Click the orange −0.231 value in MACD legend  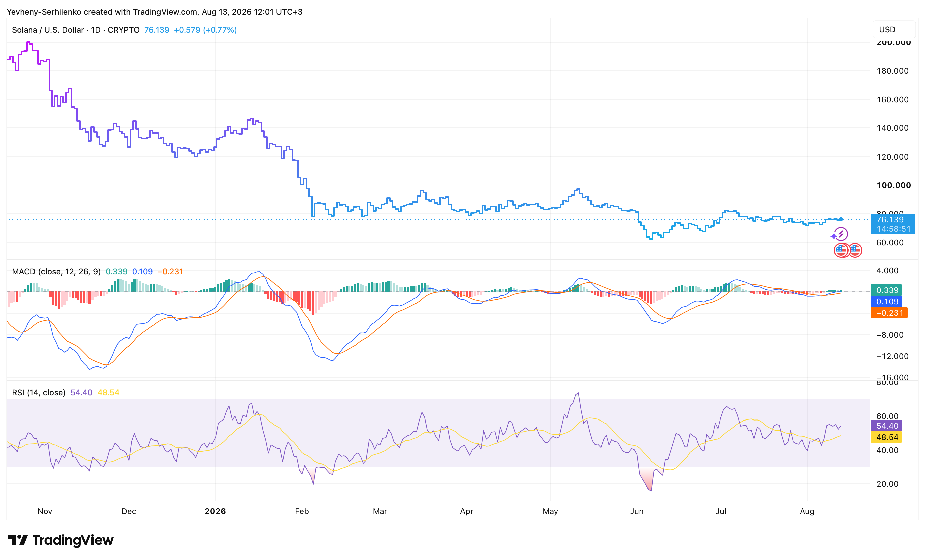(170, 272)
